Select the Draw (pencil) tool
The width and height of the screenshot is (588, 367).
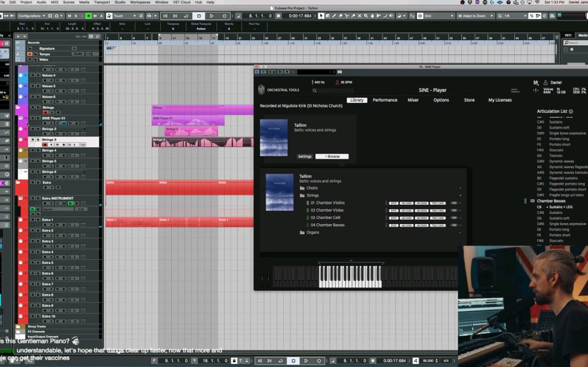[334, 15]
